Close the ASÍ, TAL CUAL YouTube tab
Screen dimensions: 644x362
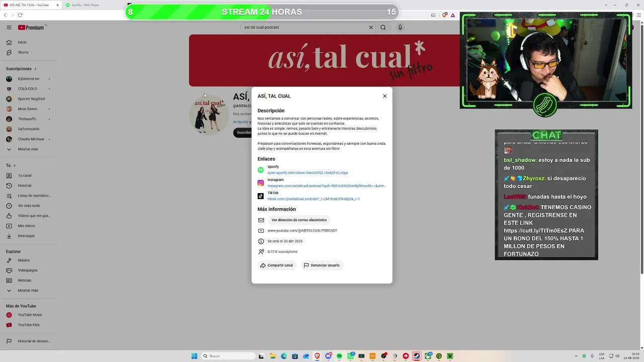pos(57,5)
